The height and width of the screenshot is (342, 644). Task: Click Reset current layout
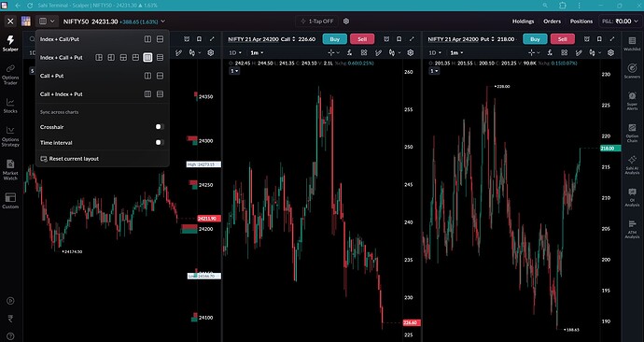[x=69, y=159]
